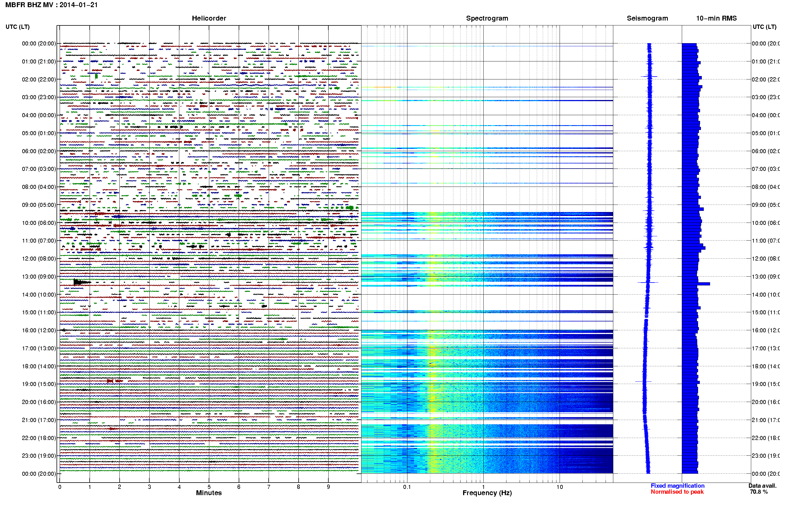The height and width of the screenshot is (508, 812).
Task: Click left axis label "16:00 (12:00)"
Action: pyautogui.click(x=39, y=330)
